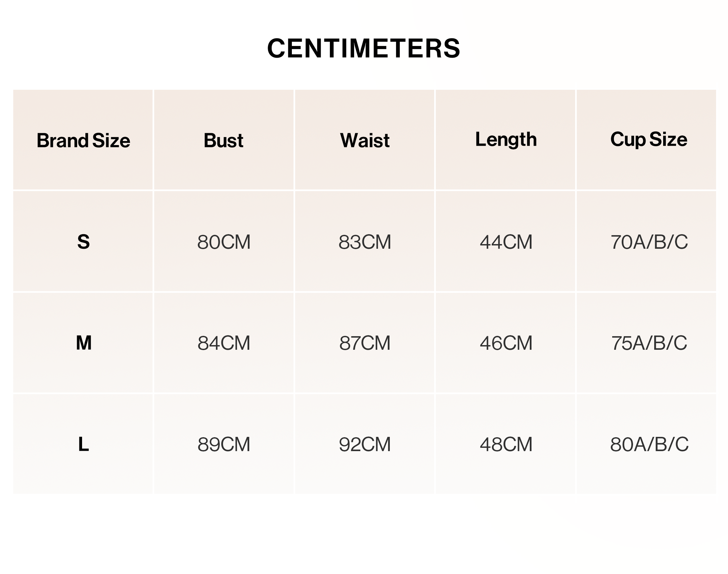Click the 84CM bust value
Screen dimensions: 728x574
coord(224,343)
